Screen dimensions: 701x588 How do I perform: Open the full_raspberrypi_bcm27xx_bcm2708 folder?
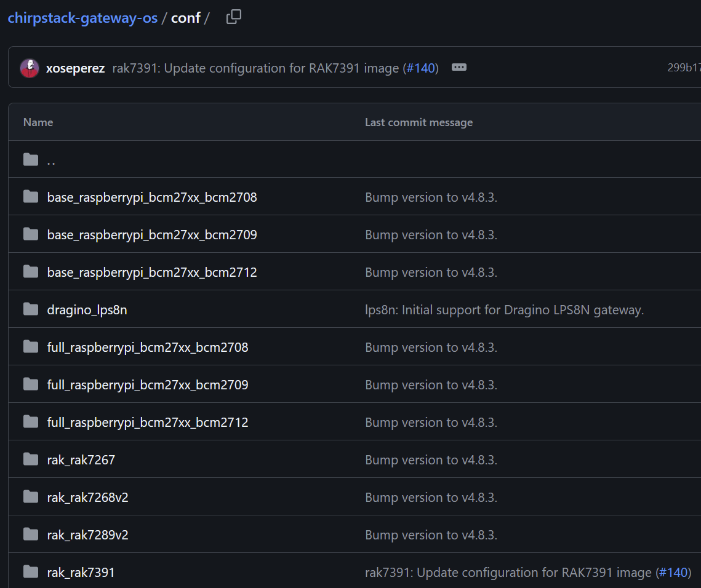(x=148, y=348)
